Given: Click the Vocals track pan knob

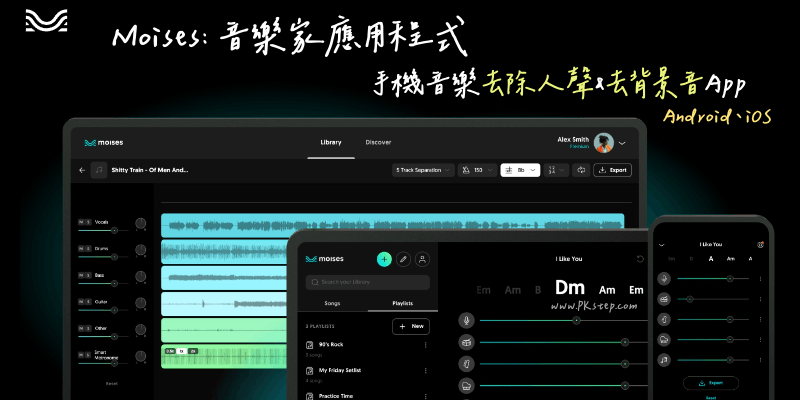Looking at the screenshot, I should coord(140,223).
